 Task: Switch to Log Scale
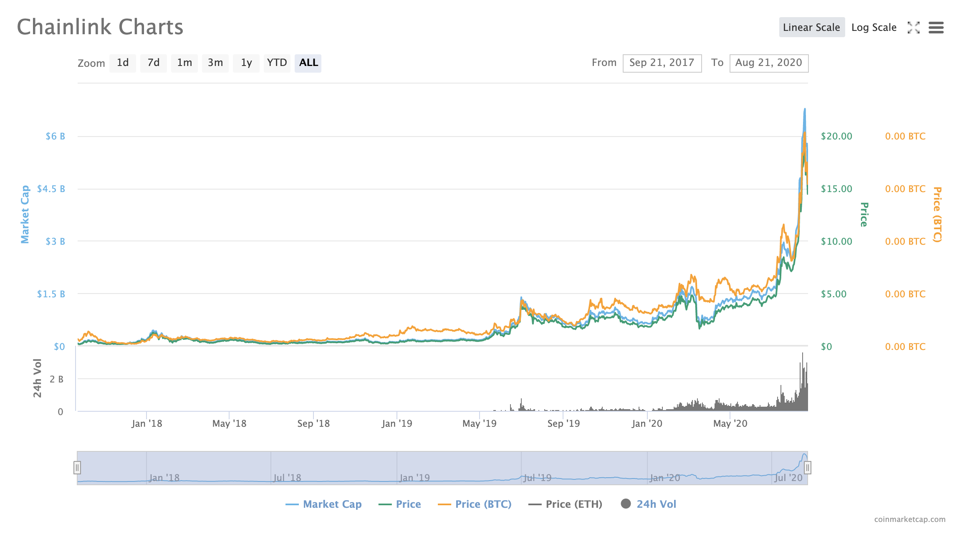(x=874, y=28)
